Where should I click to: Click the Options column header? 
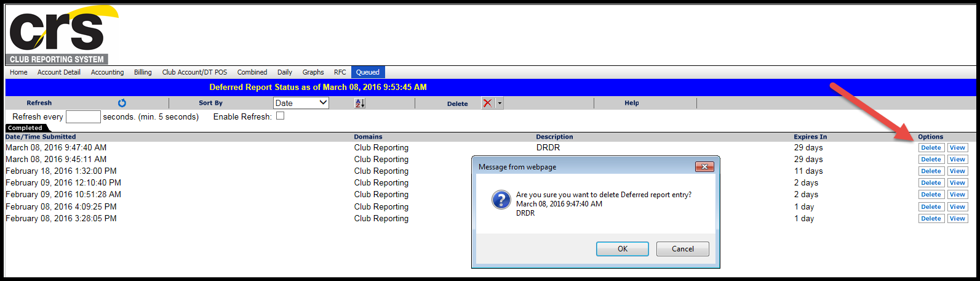[930, 137]
